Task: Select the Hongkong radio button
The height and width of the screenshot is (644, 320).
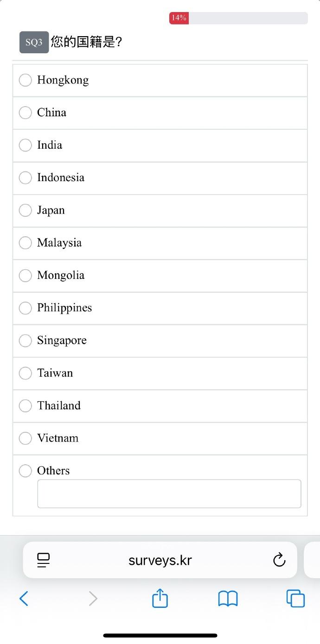Action: pyautogui.click(x=26, y=80)
